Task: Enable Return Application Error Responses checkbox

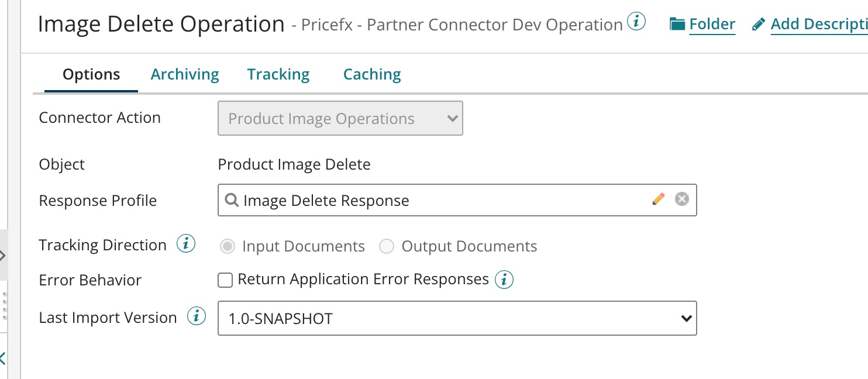Action: pos(225,280)
